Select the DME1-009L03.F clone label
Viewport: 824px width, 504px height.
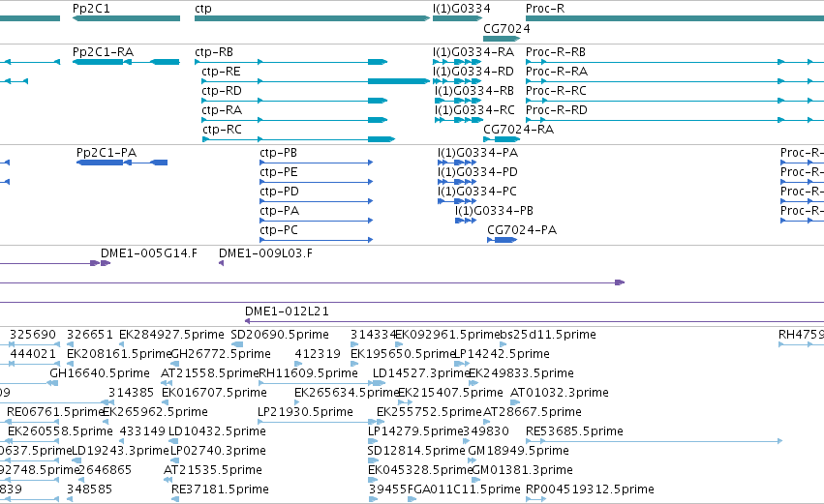click(266, 253)
